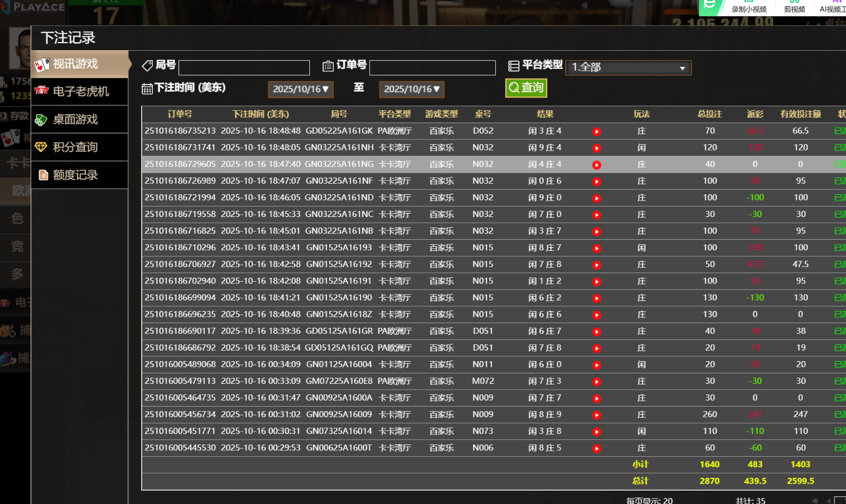
Task: Open the 平台类型 dropdown showing 1.全部
Action: [x=628, y=68]
